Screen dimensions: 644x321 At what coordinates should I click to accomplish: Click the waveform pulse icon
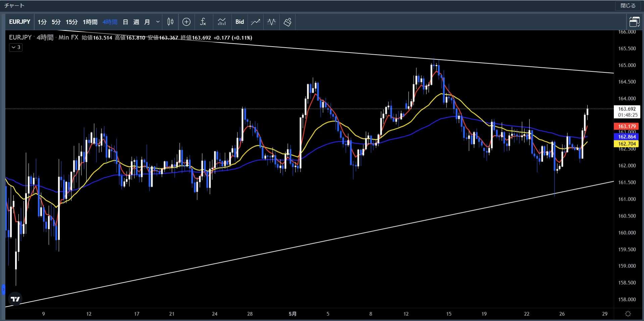pos(271,22)
